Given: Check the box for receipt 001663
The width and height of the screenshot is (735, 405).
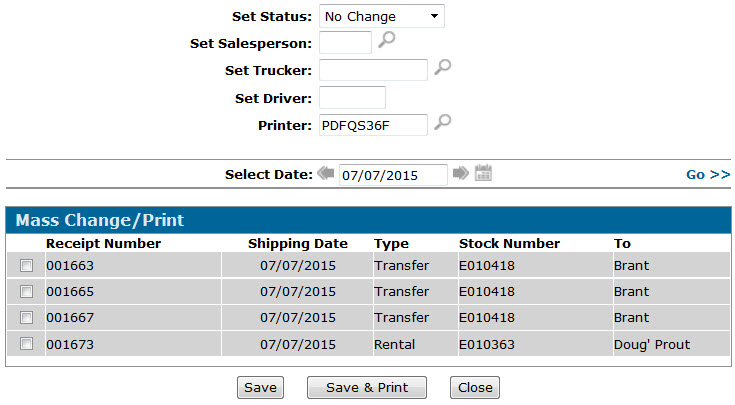Looking at the screenshot, I should click(26, 266).
